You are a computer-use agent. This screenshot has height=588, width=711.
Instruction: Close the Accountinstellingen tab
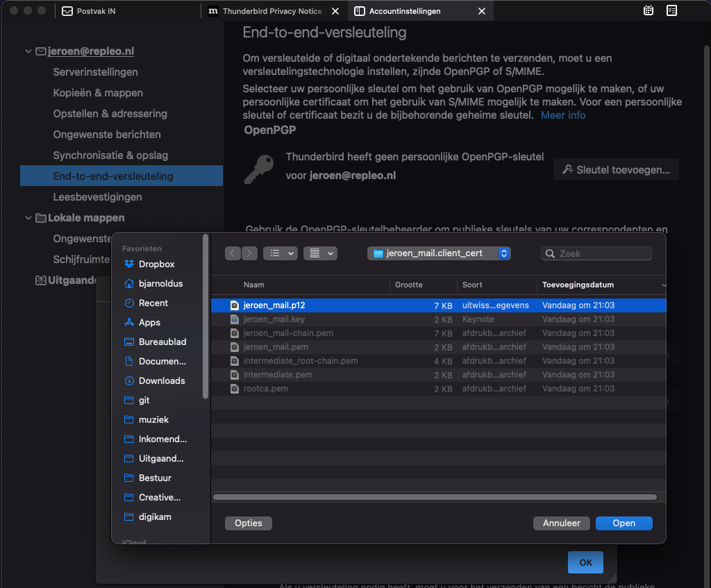[482, 11]
